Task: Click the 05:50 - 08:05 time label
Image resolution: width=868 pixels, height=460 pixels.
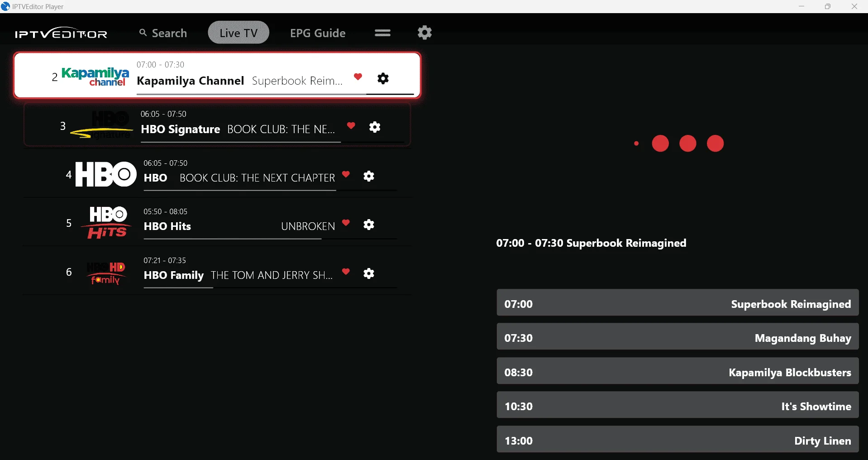Action: [165, 211]
